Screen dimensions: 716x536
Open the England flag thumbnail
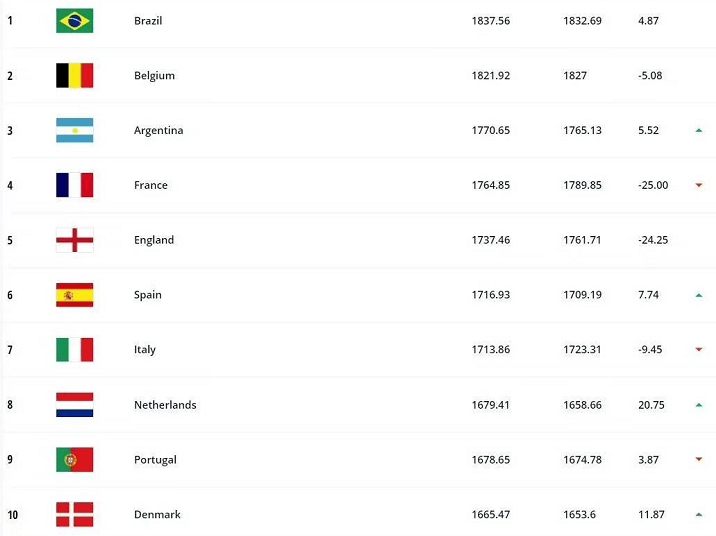click(74, 240)
